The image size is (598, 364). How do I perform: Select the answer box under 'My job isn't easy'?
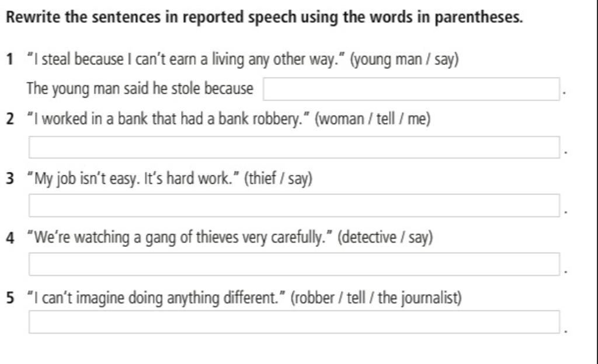294,205
